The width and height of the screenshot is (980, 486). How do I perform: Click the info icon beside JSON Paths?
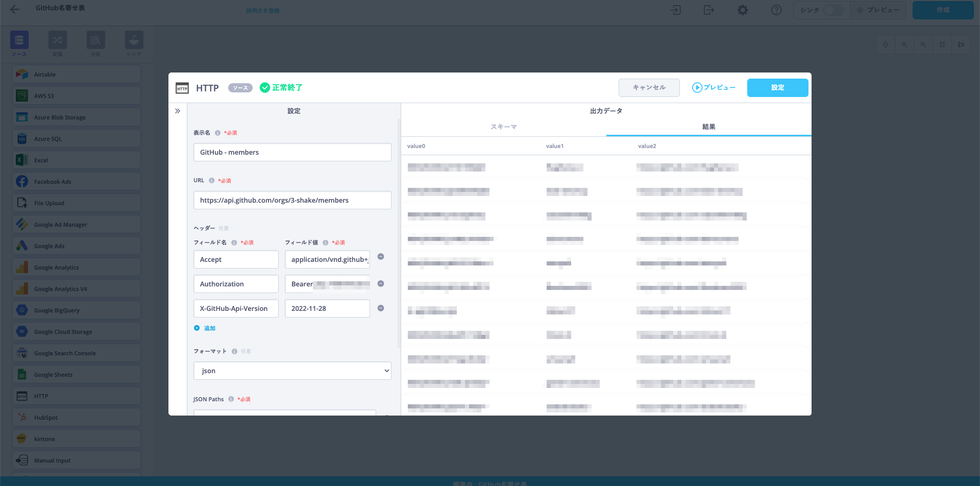tap(231, 399)
